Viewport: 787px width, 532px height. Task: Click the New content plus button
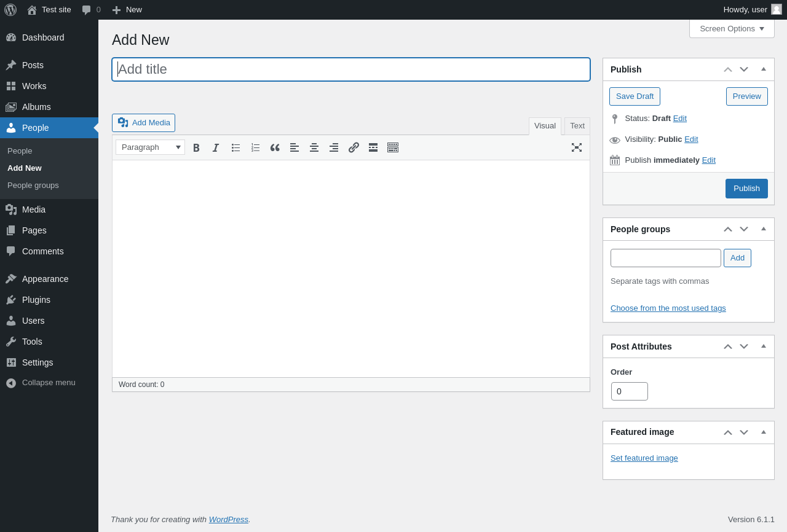pos(127,10)
